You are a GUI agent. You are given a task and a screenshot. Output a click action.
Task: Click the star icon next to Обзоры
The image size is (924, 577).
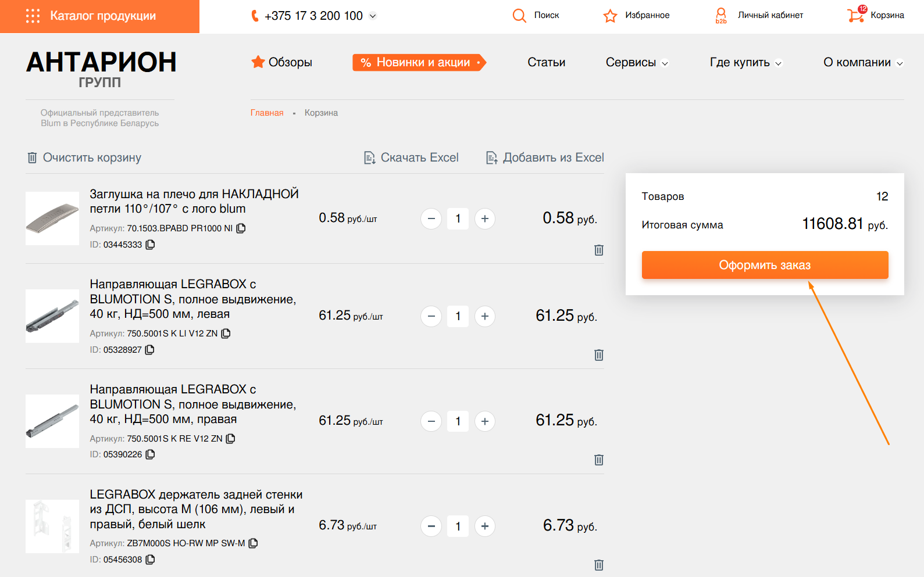click(x=258, y=62)
